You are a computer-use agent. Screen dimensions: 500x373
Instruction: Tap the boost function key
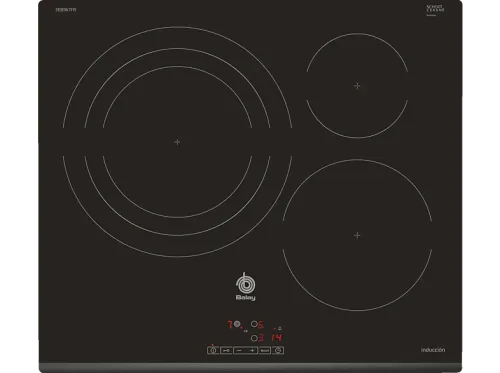tap(265, 350)
